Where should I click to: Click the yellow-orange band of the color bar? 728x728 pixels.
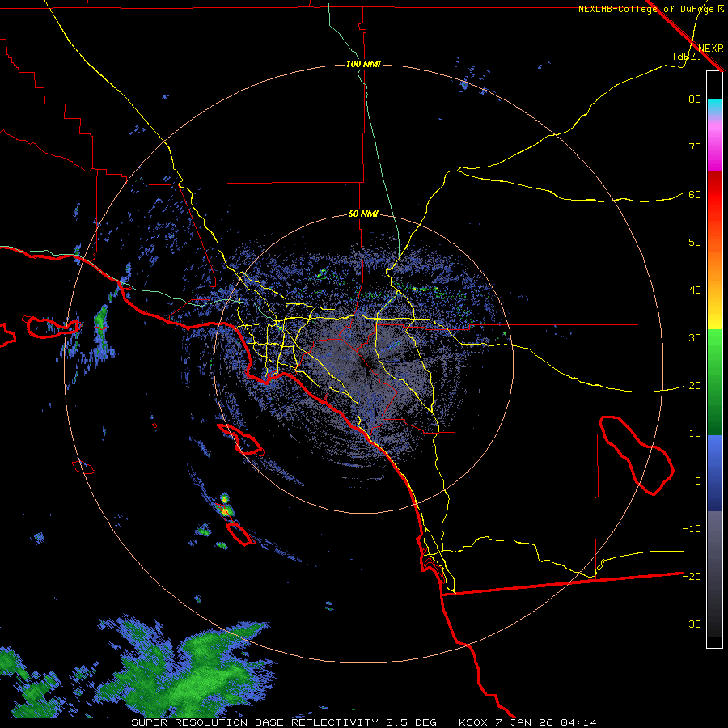click(x=714, y=293)
